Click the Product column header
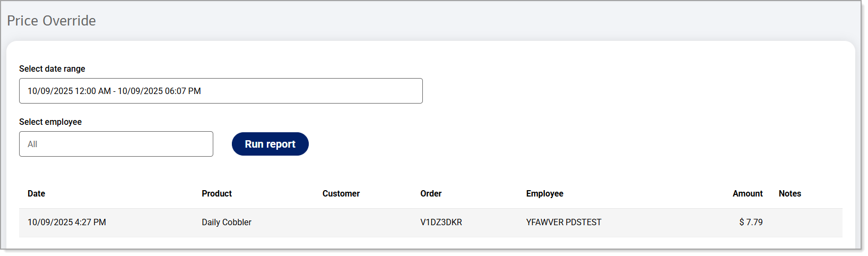This screenshot has width=868, height=256. click(x=216, y=193)
